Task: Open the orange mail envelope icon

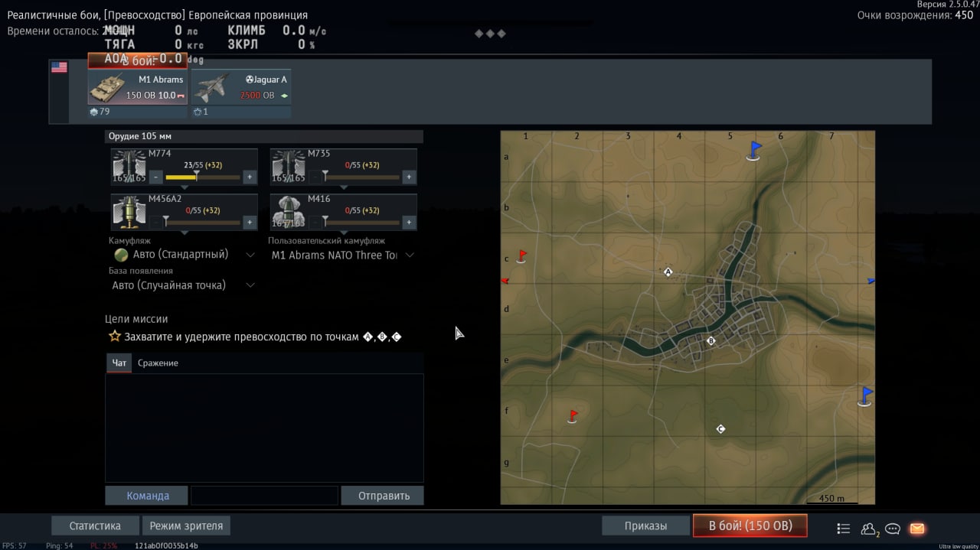Action: tap(917, 529)
